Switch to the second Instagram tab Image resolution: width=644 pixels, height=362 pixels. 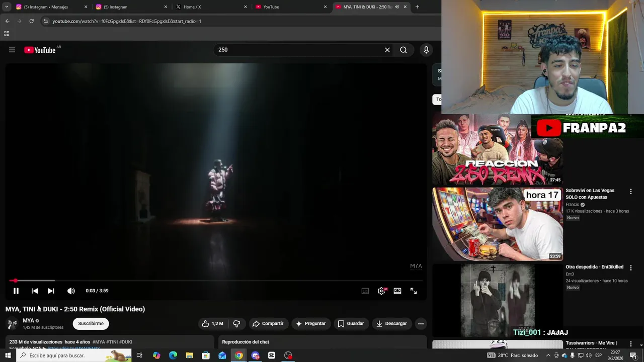pos(131,7)
